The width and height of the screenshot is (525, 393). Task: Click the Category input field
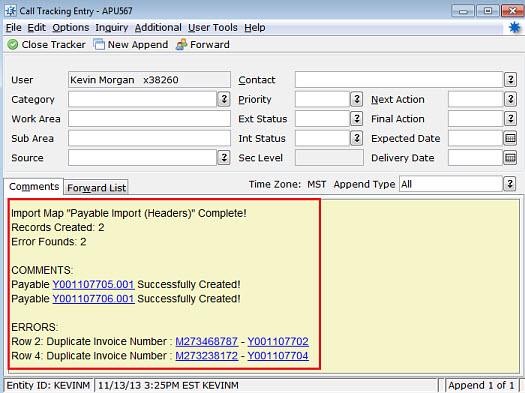[143, 99]
